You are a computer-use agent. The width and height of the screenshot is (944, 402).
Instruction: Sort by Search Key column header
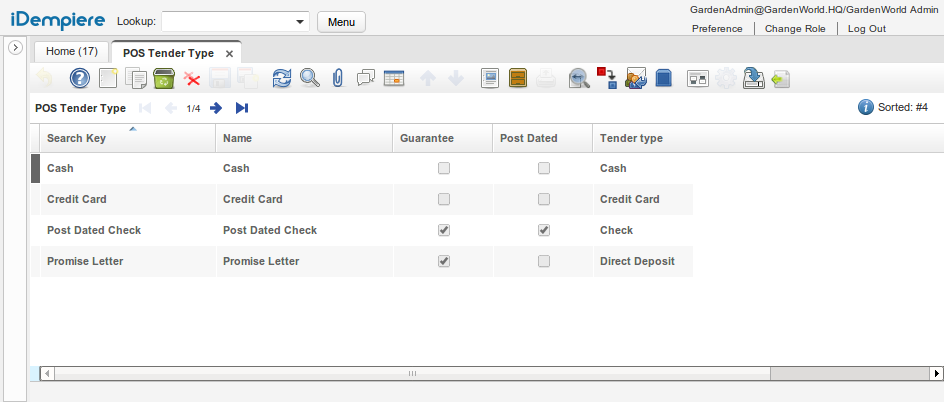point(127,138)
